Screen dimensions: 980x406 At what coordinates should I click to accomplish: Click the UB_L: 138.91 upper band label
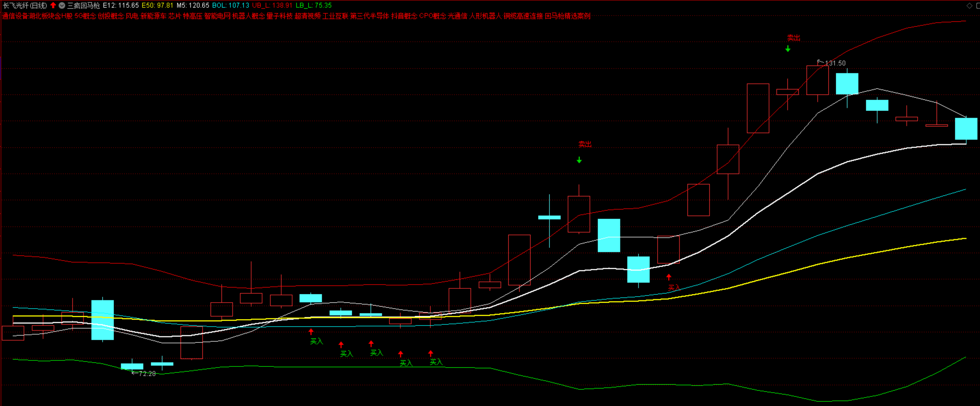click(272, 5)
